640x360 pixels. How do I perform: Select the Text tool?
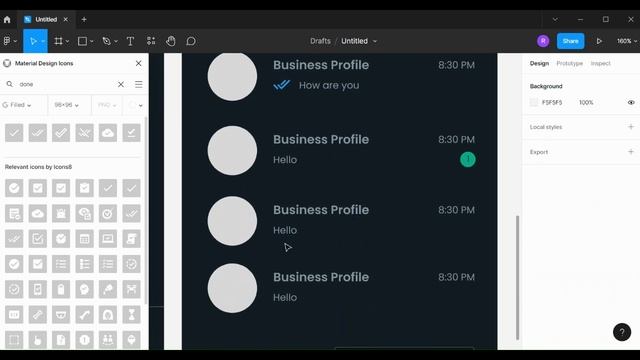[x=130, y=41]
